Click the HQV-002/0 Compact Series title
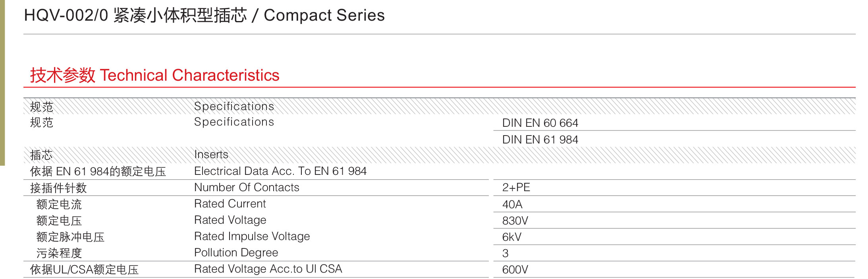868x279 pixels. (204, 15)
